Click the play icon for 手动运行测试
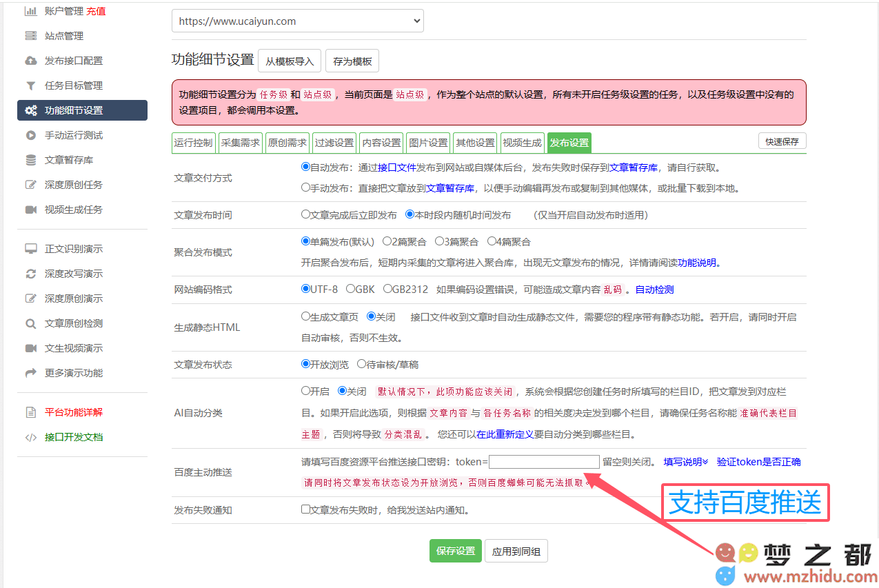879x588 pixels. coord(31,135)
